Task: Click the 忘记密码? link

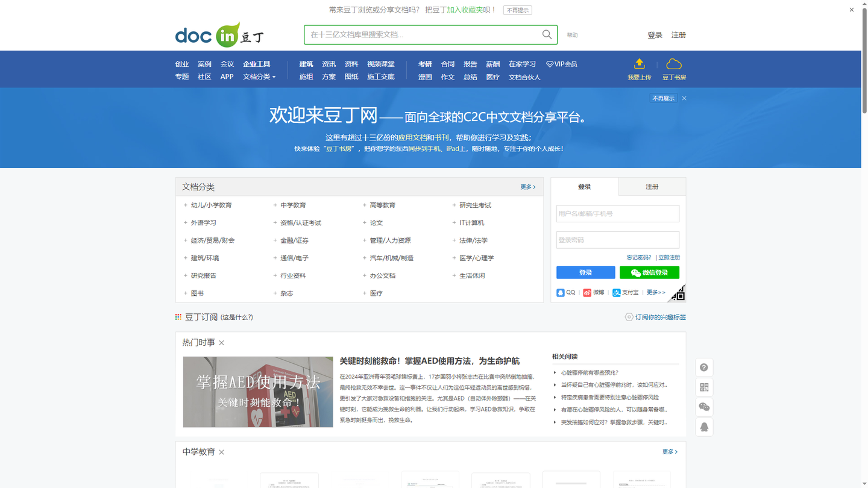Action: [x=639, y=257]
